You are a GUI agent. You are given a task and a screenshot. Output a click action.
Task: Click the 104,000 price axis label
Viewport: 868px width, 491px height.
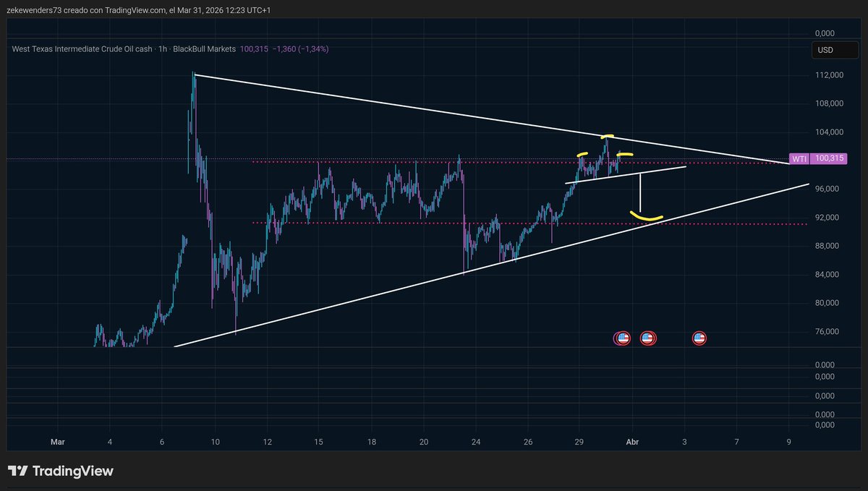click(829, 132)
